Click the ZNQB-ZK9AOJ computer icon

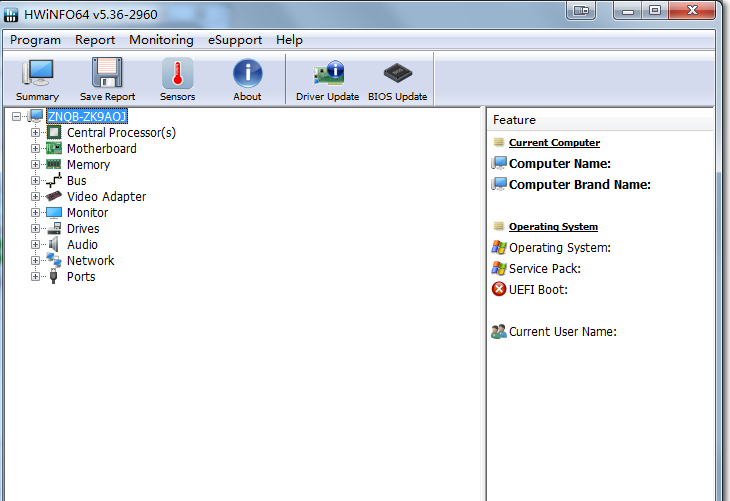pos(35,116)
